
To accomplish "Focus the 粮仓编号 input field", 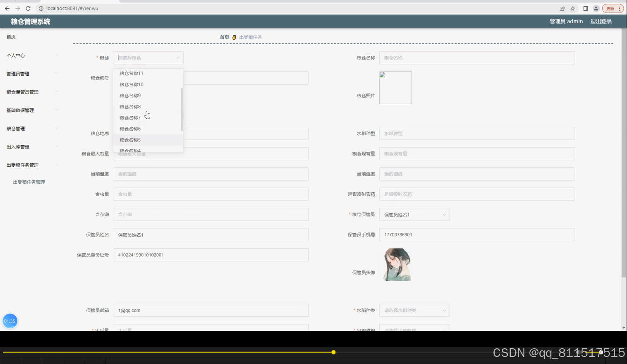I will (246, 78).
